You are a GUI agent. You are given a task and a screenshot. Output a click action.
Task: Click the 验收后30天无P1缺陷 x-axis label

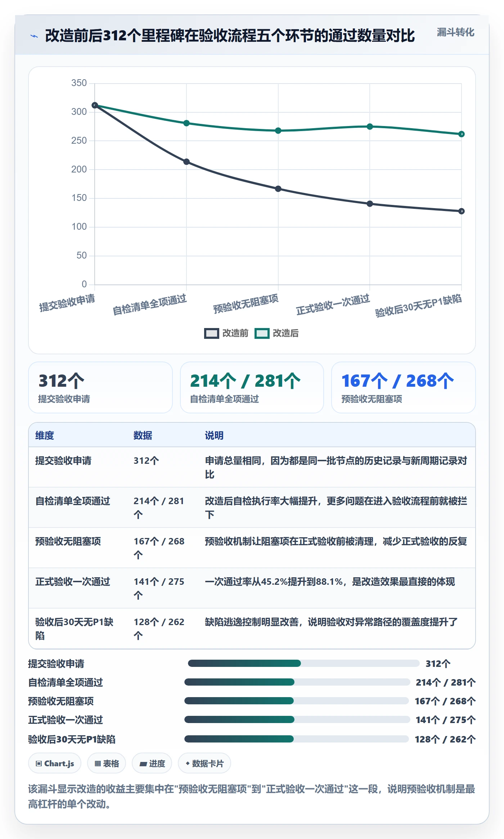(418, 306)
